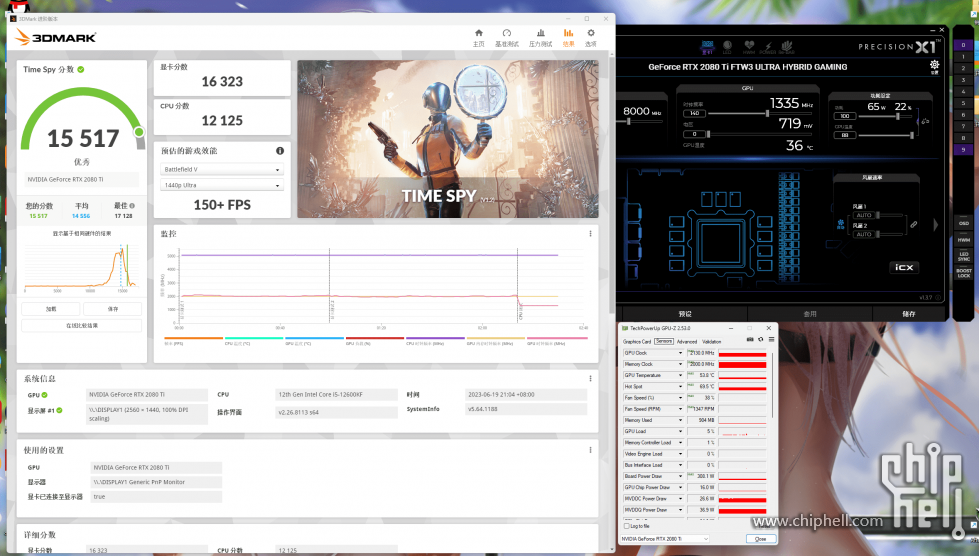The image size is (979, 556).
Task: Go to the 3DMark home (主页) icon
Action: [478, 33]
